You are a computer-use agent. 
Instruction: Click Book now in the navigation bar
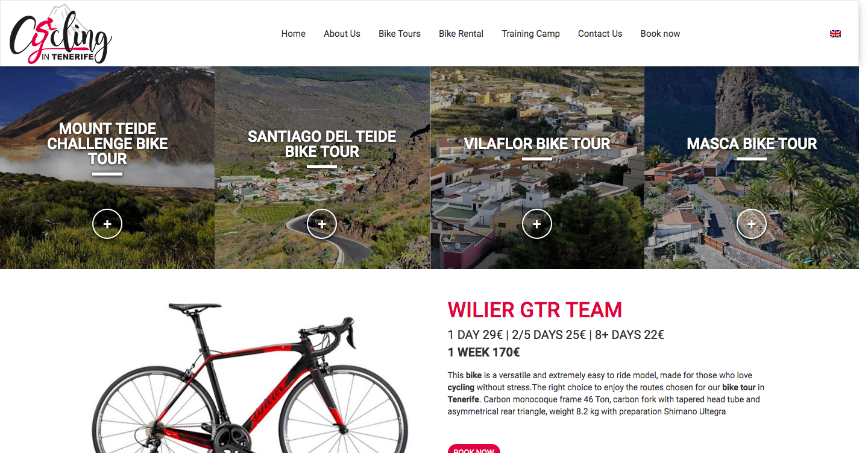click(x=660, y=34)
